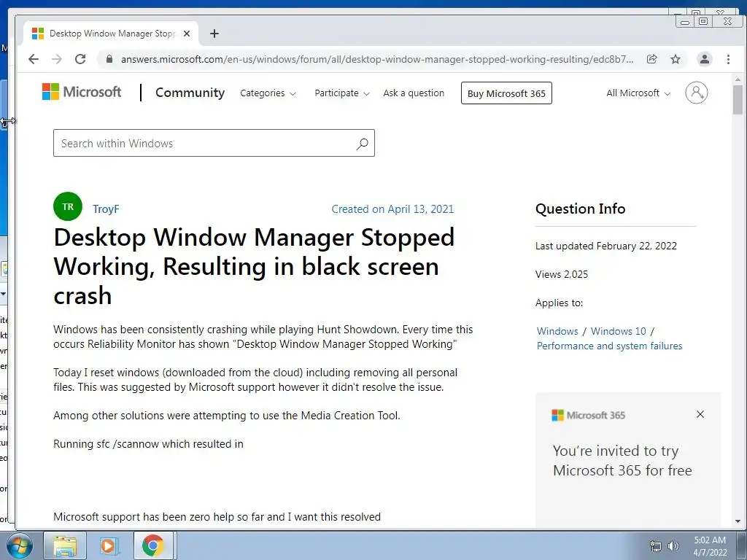Click 'Last updated February 22, 2022' text

(606, 246)
